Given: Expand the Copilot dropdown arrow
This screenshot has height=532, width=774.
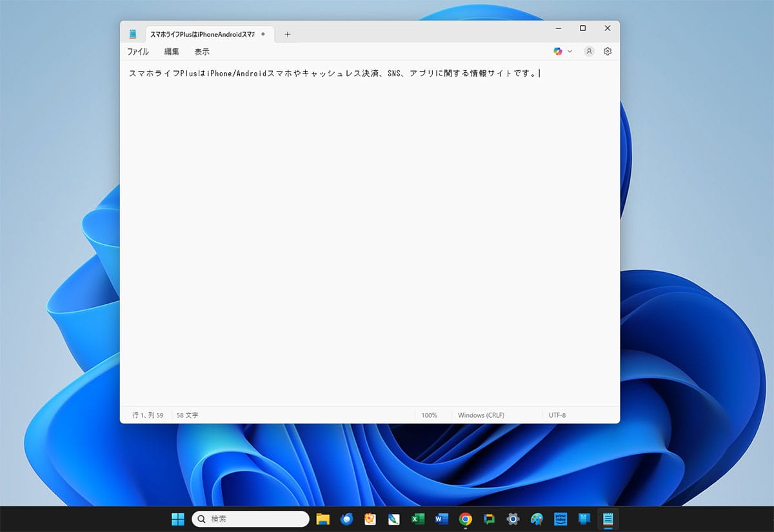Looking at the screenshot, I should [x=570, y=52].
